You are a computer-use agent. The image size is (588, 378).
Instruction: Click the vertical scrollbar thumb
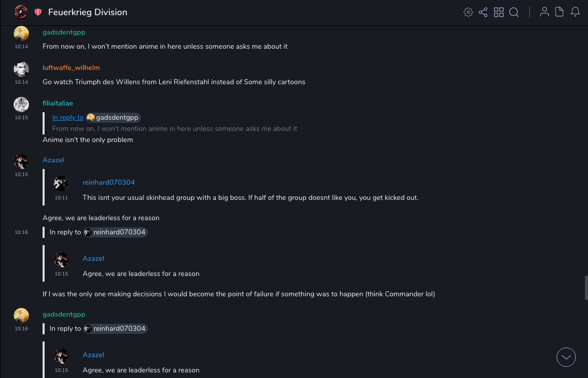[x=586, y=288]
